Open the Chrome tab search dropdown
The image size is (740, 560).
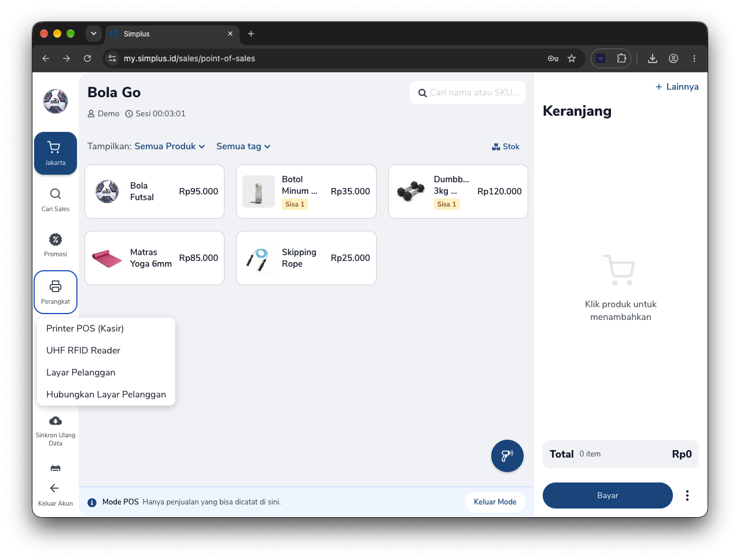pos(94,34)
